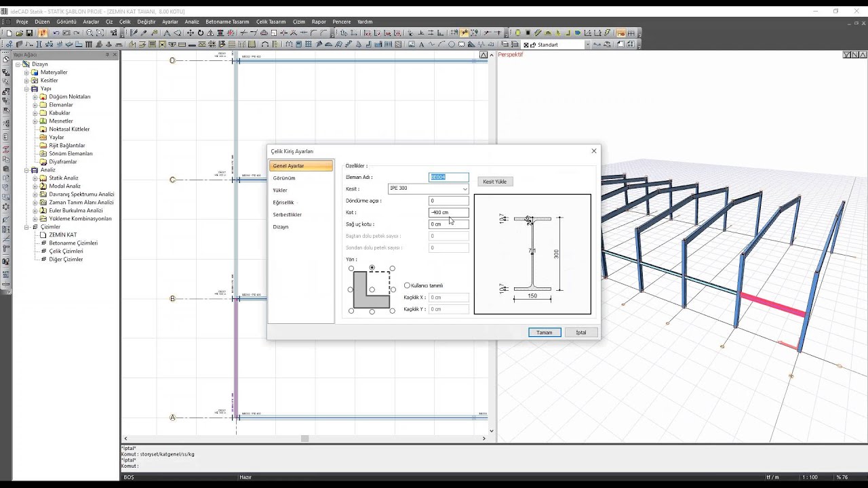Click the Kot input field showing -400 cm
This screenshot has height=488, width=868.
click(x=448, y=212)
